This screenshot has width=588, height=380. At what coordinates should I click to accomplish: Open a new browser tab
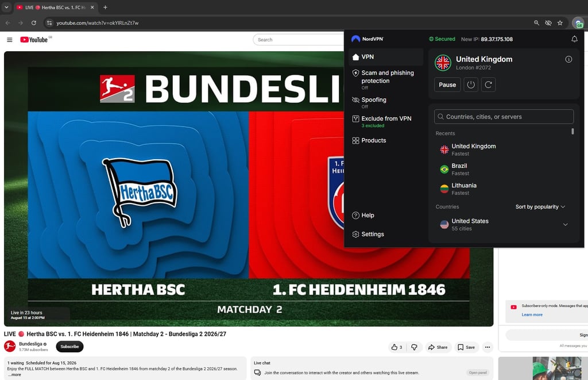[106, 7]
